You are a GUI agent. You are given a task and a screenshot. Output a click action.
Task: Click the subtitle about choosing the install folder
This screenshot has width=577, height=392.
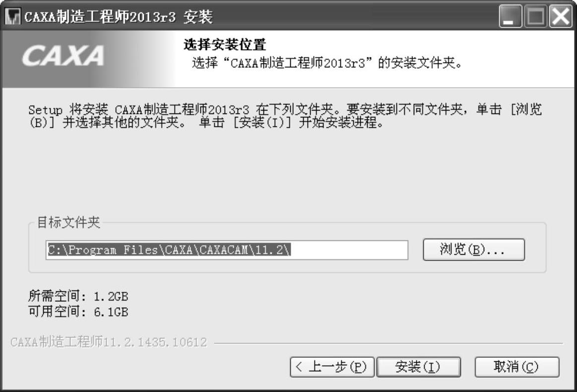tap(327, 63)
